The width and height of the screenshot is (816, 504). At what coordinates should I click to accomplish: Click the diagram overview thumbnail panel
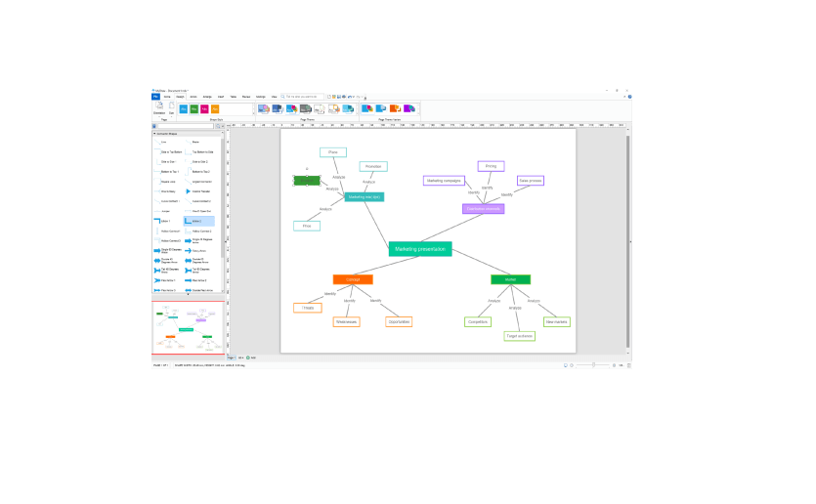[188, 328]
